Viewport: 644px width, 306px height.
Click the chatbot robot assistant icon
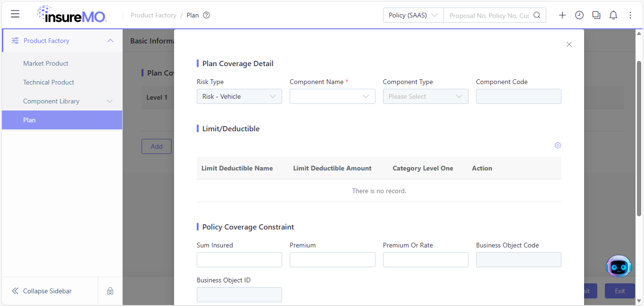point(619,266)
